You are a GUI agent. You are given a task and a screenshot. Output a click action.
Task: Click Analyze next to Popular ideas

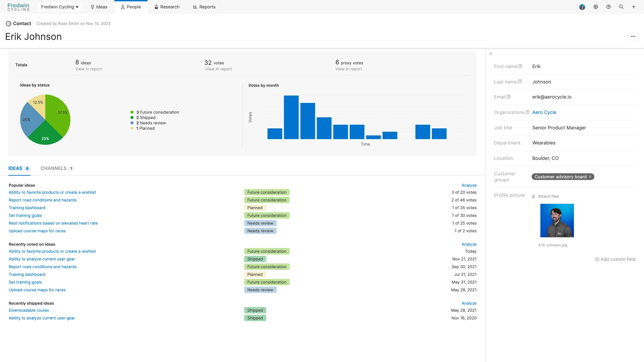tap(469, 185)
